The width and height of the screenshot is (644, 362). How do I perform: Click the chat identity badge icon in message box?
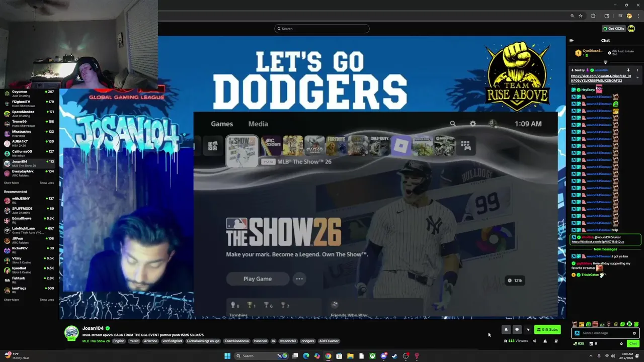point(577,333)
